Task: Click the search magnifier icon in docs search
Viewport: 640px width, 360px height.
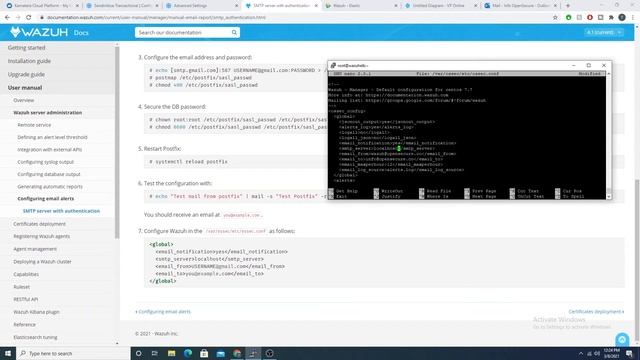Action: click(234, 32)
